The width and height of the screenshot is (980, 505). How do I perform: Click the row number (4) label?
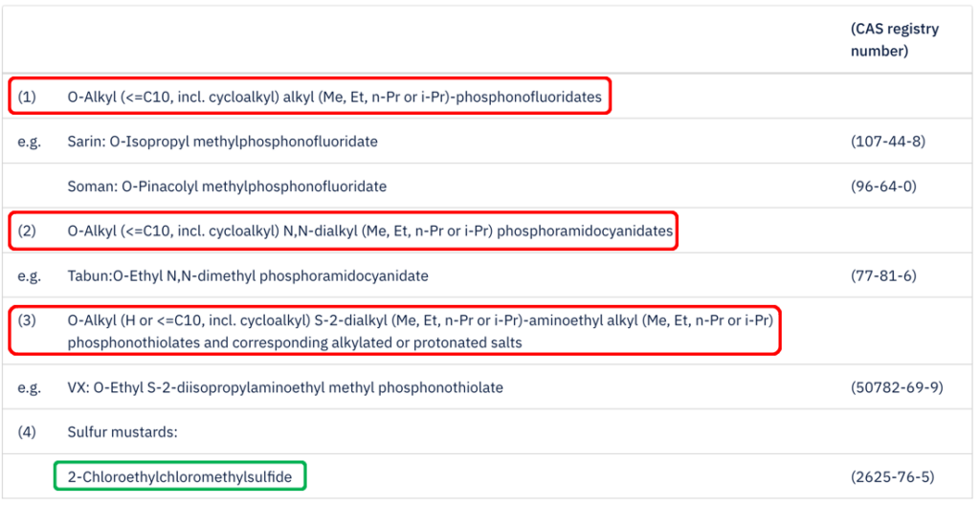(27, 431)
